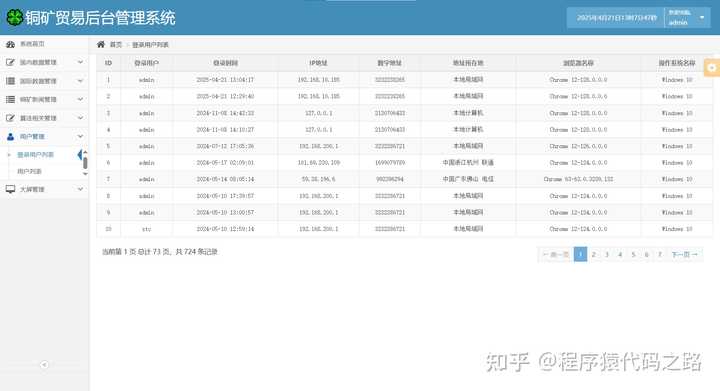Image resolution: width=720 pixels, height=391 pixels.
Task: Select 用户列表 in the sidebar submenu
Action: tap(29, 171)
